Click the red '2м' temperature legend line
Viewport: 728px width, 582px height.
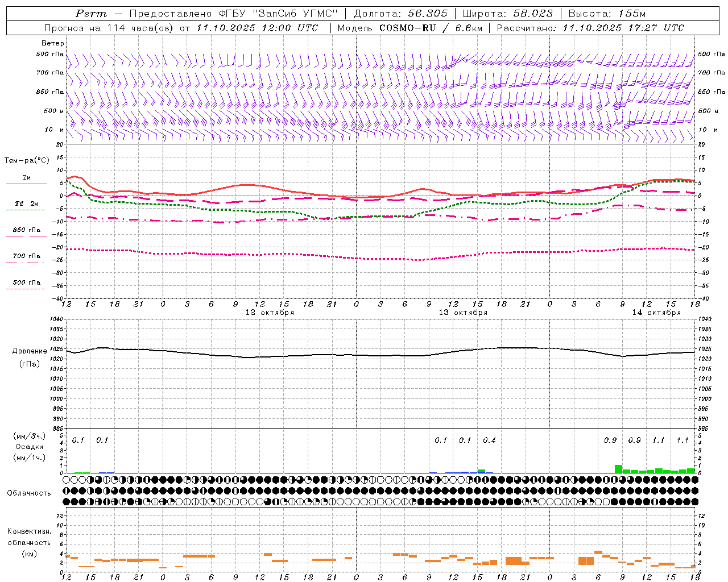pyautogui.click(x=26, y=184)
